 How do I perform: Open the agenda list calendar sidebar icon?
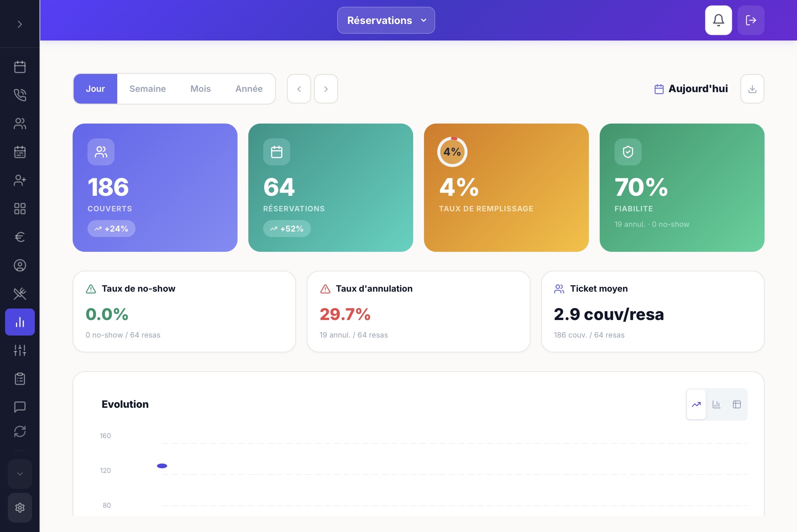(20, 152)
